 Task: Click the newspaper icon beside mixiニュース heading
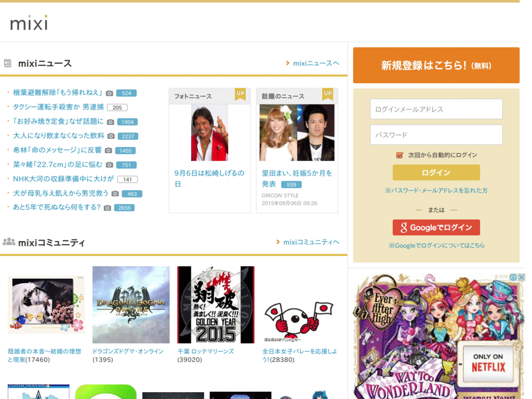[x=7, y=62]
